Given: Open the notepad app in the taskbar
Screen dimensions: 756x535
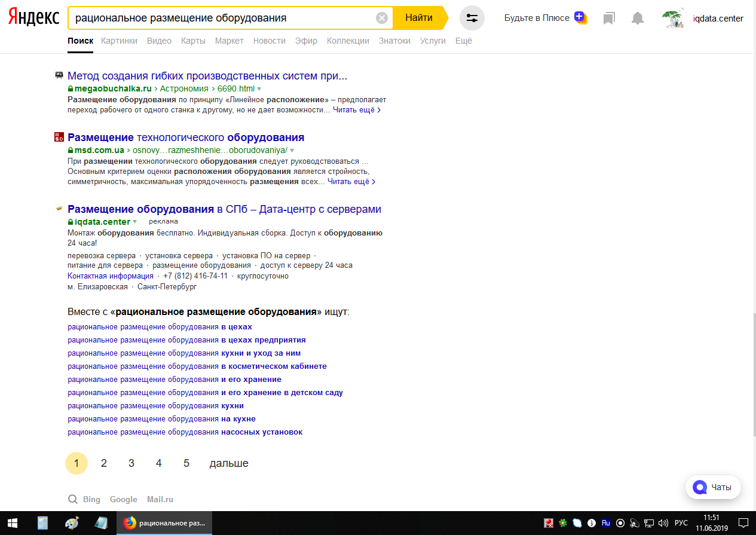Looking at the screenshot, I should [x=100, y=523].
